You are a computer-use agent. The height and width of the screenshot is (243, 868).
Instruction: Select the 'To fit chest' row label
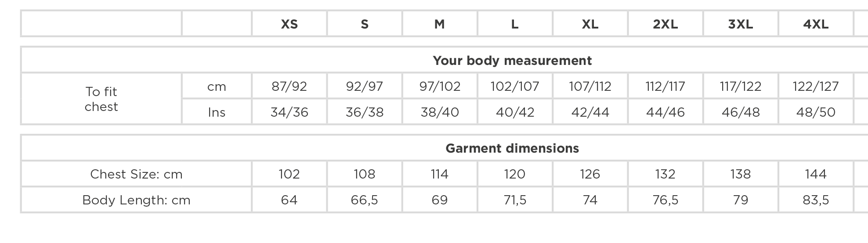point(101,99)
